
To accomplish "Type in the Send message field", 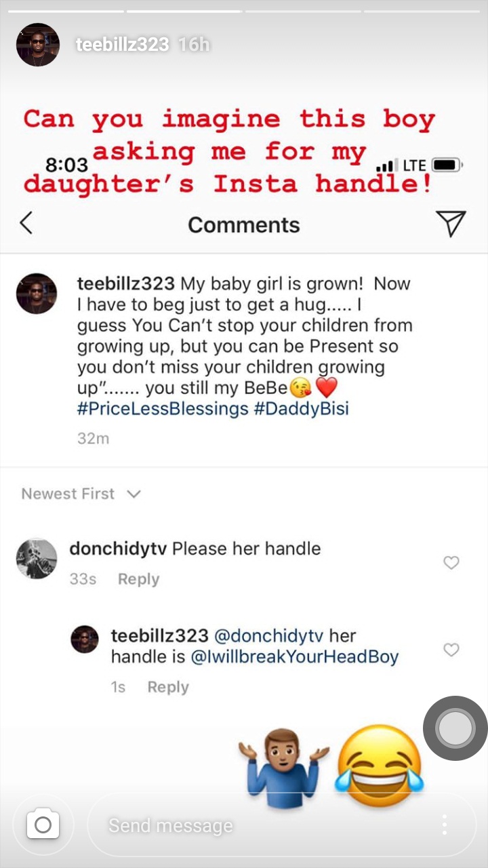I will pos(258,825).
